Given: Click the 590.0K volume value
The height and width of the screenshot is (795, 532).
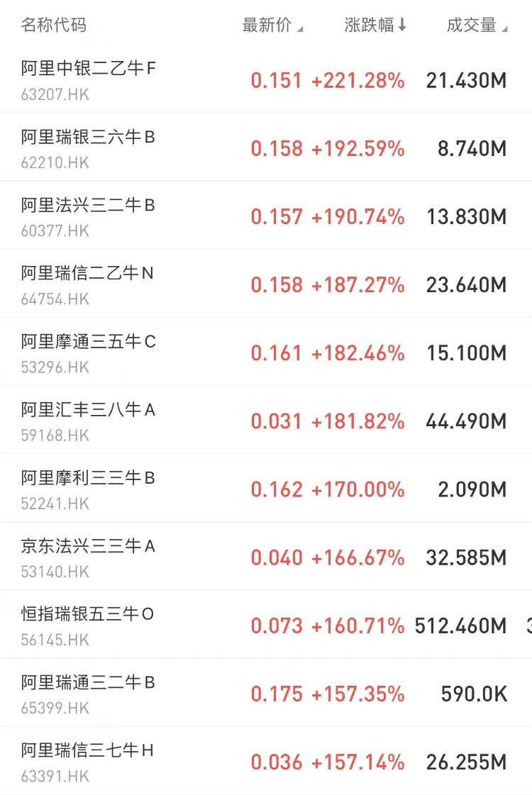Looking at the screenshot, I should click(474, 694).
